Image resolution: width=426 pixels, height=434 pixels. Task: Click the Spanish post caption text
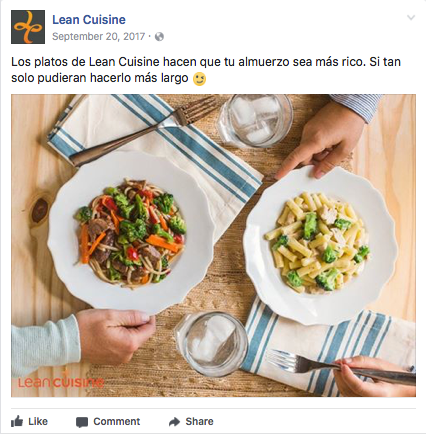(x=206, y=70)
